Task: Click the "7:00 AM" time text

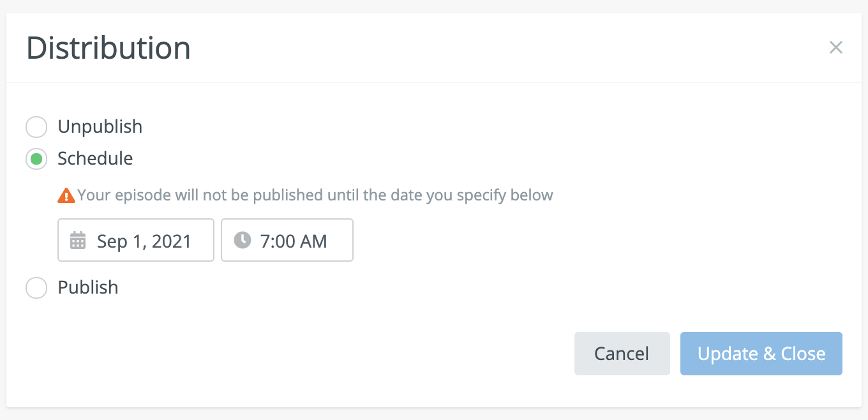Action: [x=294, y=241]
